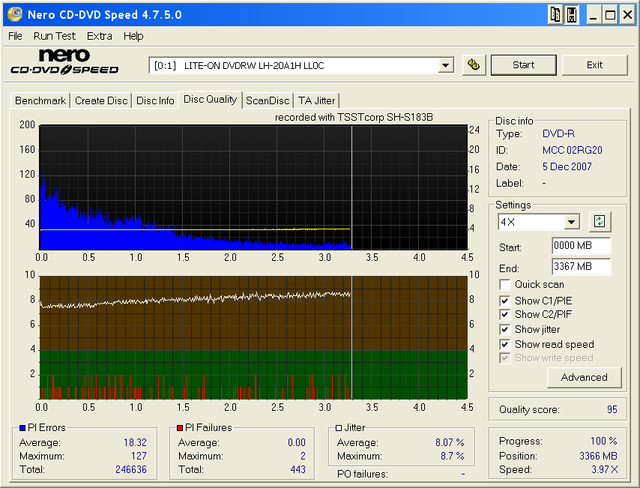The image size is (640, 488).
Task: Open the Help menu
Action: point(133,36)
